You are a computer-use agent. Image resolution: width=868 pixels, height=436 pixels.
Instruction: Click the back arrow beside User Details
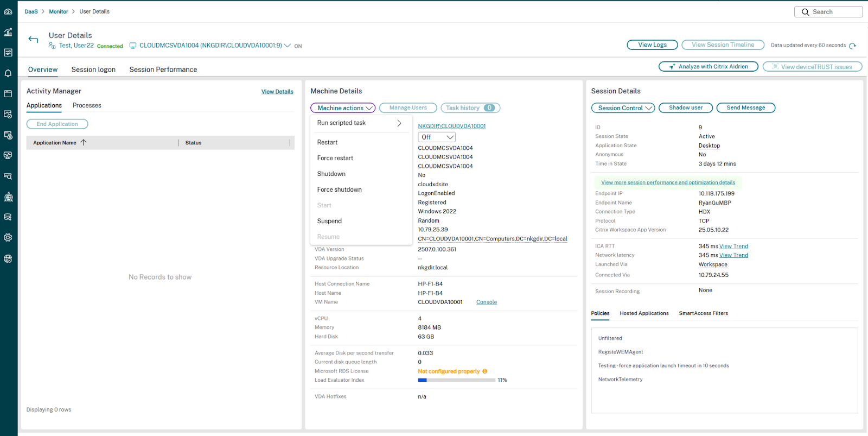pos(34,40)
